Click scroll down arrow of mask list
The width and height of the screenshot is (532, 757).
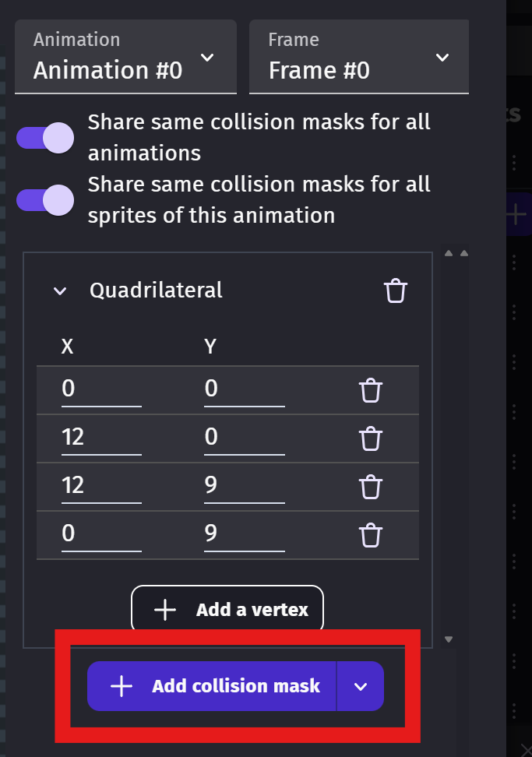click(449, 639)
